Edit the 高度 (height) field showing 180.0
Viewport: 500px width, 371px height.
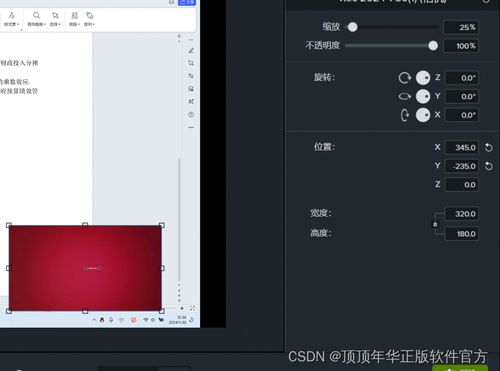462,234
